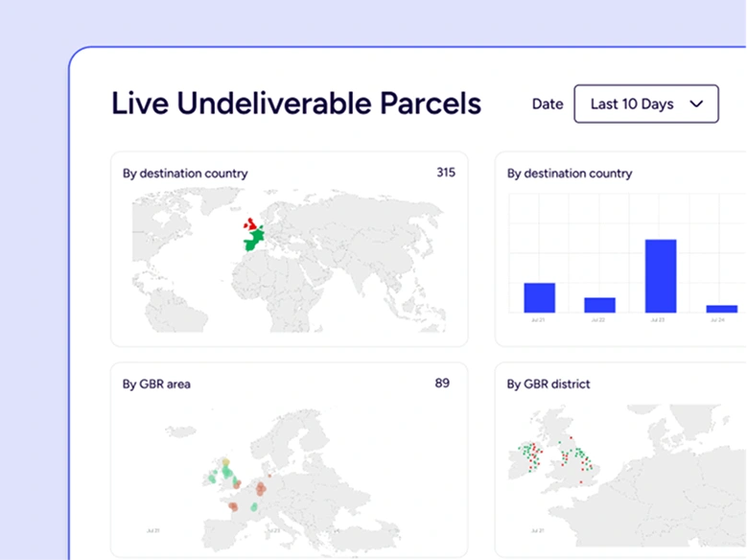747x560 pixels.
Task: Click the tallest bar for Jul 23
Action: coord(660,276)
